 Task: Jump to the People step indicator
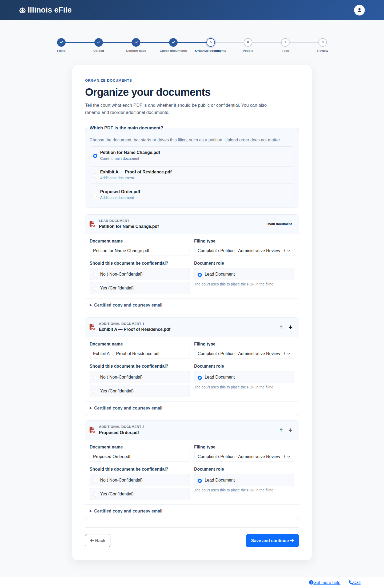click(248, 42)
